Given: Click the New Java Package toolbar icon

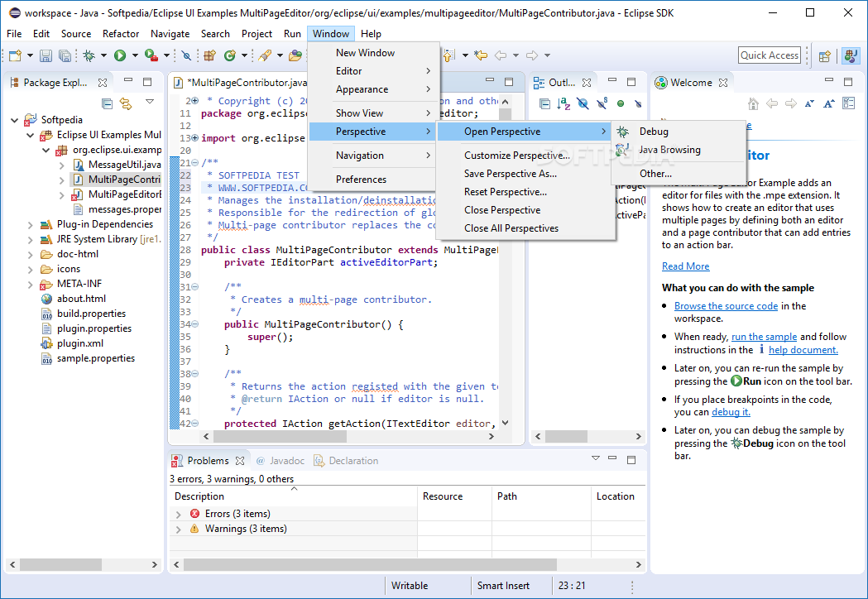Looking at the screenshot, I should coord(209,55).
